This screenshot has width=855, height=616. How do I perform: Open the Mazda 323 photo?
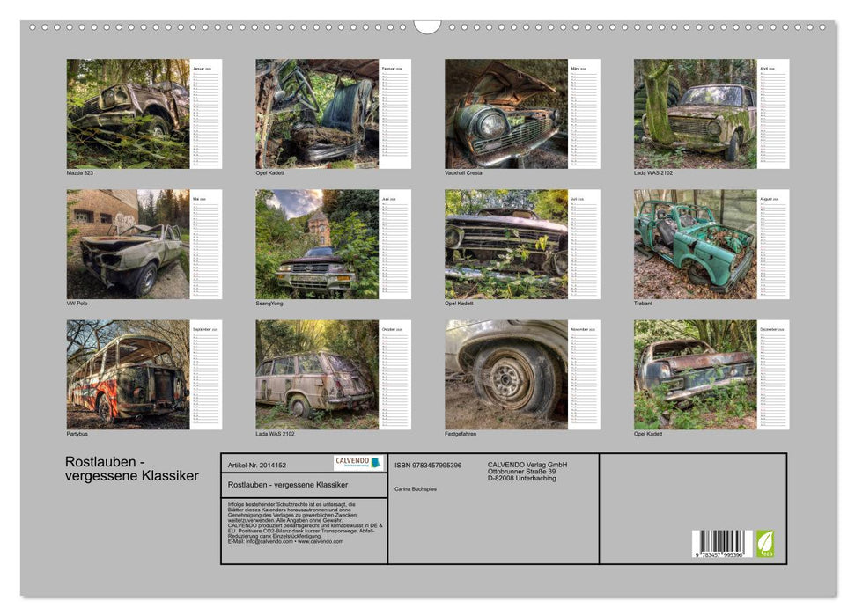tap(128, 114)
